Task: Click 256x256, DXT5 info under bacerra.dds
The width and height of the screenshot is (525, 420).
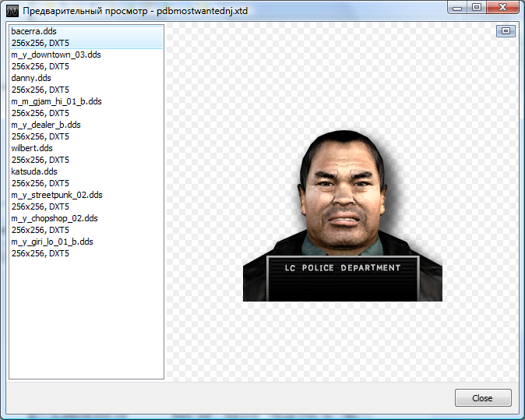Action: coord(41,43)
